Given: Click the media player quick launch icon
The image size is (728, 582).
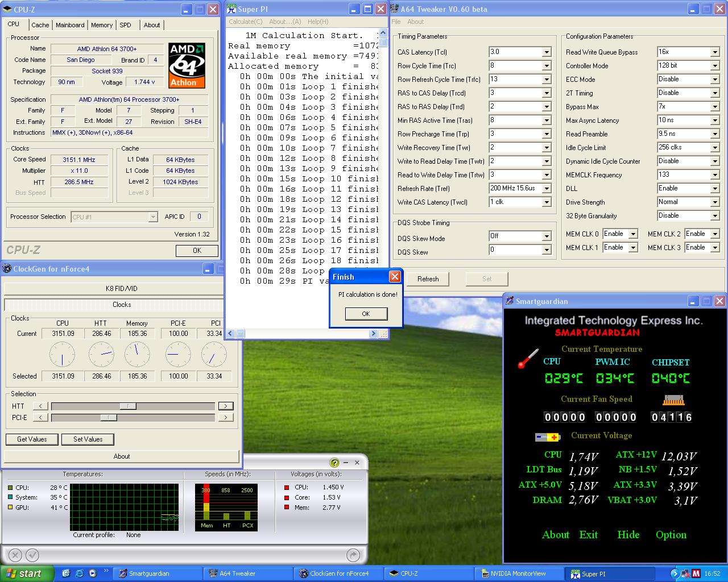Looking at the screenshot, I should [x=93, y=573].
